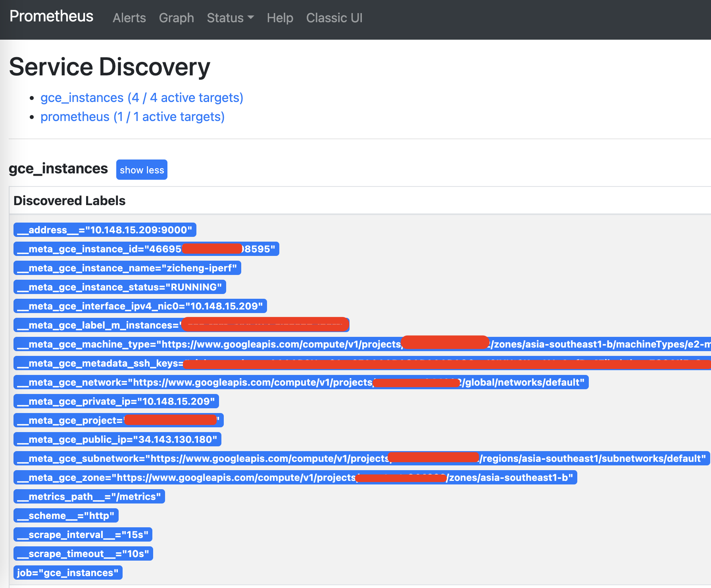Jump to gce_instances (4 / 4 active targets)
This screenshot has width=711, height=588.
coord(142,98)
